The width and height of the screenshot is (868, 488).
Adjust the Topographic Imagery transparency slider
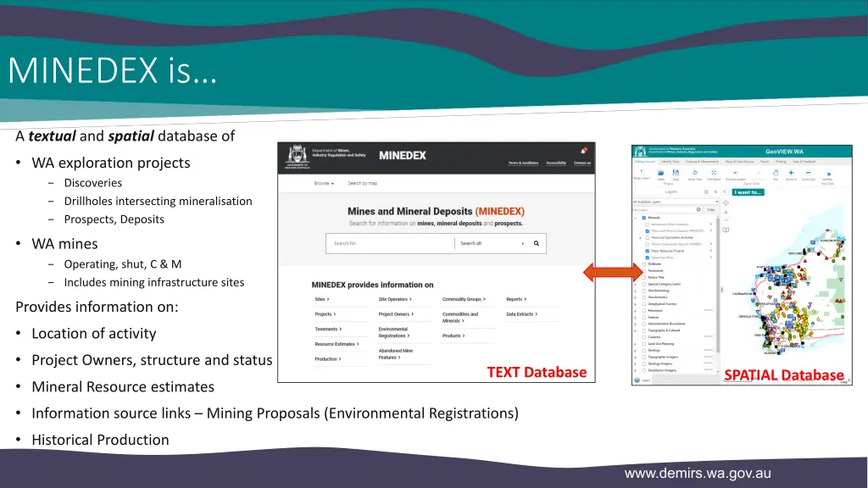click(x=708, y=357)
